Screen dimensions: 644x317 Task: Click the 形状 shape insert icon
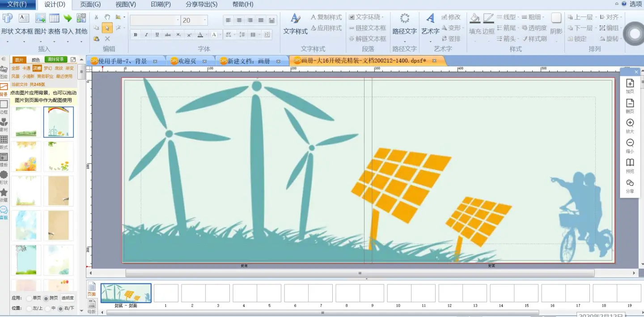click(7, 19)
